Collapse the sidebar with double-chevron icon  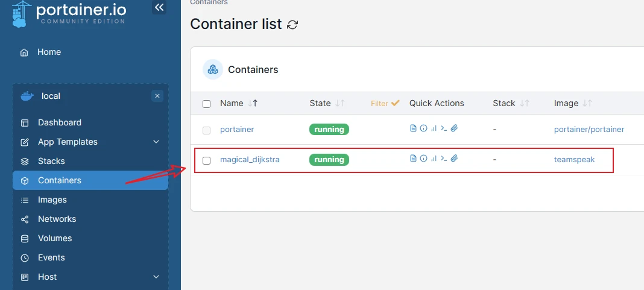click(x=159, y=7)
